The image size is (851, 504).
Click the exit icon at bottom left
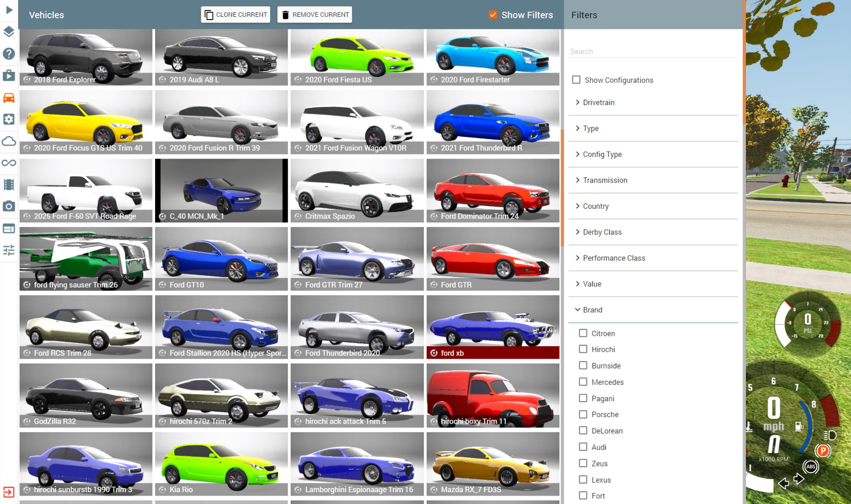pyautogui.click(x=9, y=492)
